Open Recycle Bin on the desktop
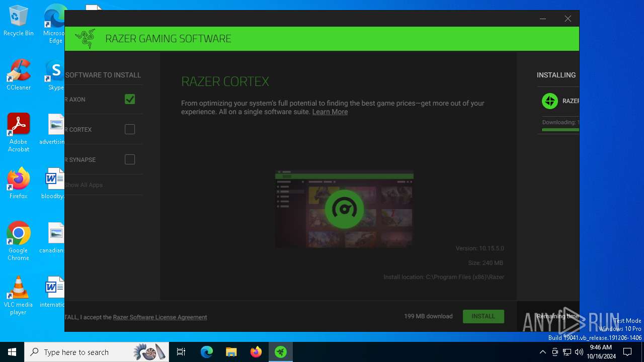Viewport: 644px width, 362px height. click(19, 21)
